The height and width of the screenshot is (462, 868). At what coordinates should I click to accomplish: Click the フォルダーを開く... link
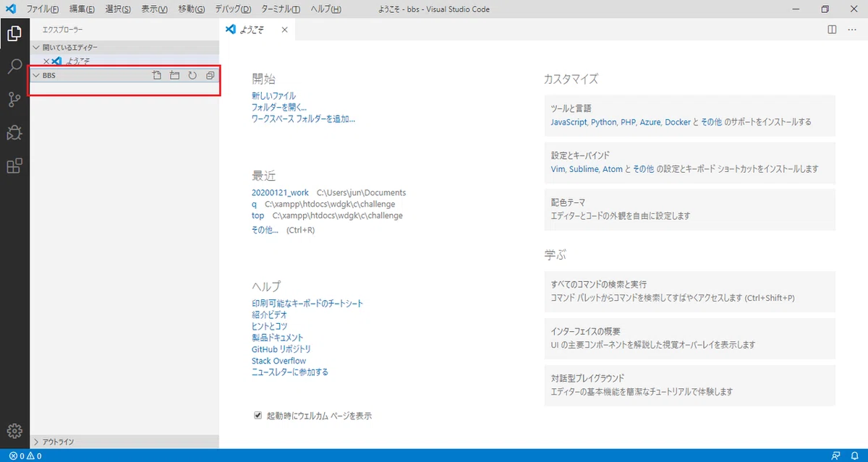click(x=279, y=107)
